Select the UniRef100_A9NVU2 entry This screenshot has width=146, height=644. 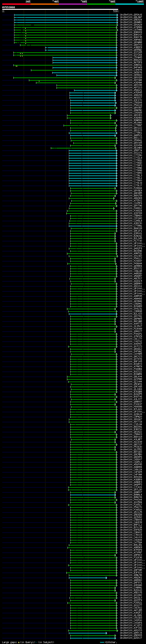(x=131, y=65)
